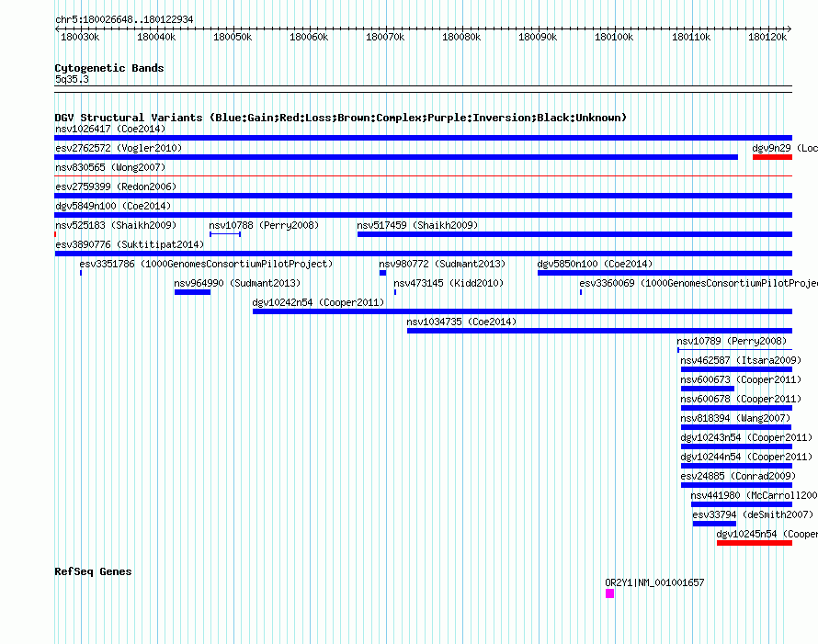The width and height of the screenshot is (818, 644).
Task: Click the thin red nsv830565 line
Action: point(424,176)
